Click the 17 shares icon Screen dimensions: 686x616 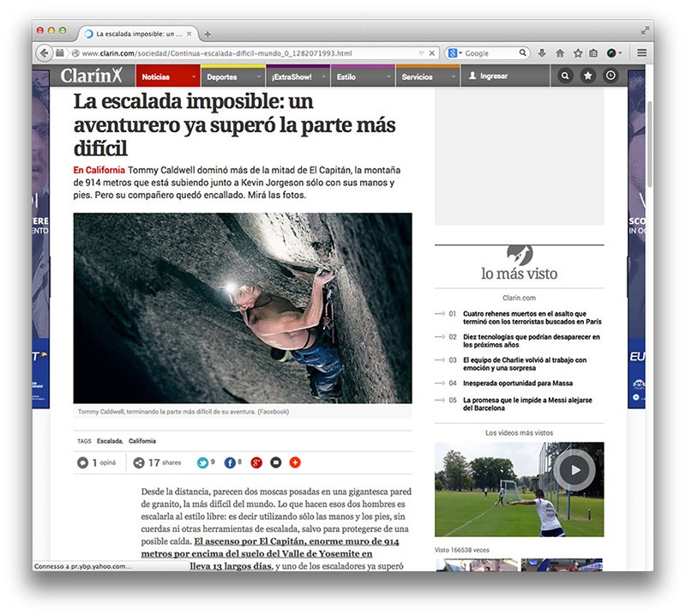point(139,462)
